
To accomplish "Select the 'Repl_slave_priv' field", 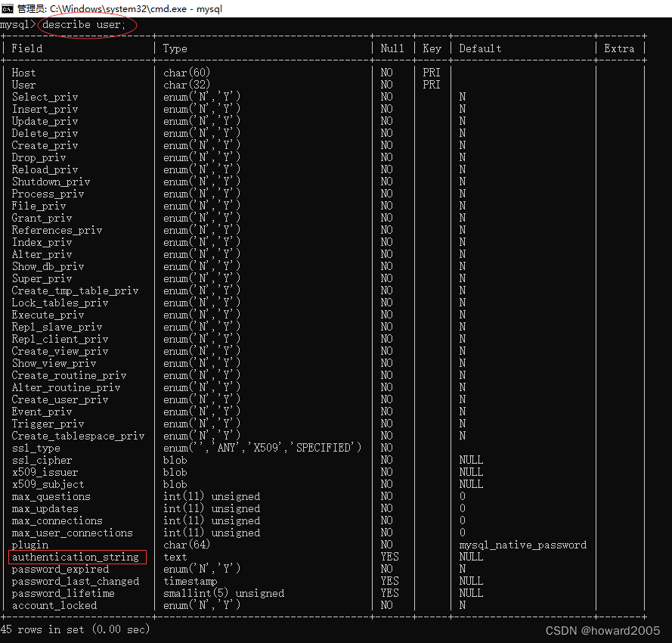I will tap(57, 328).
